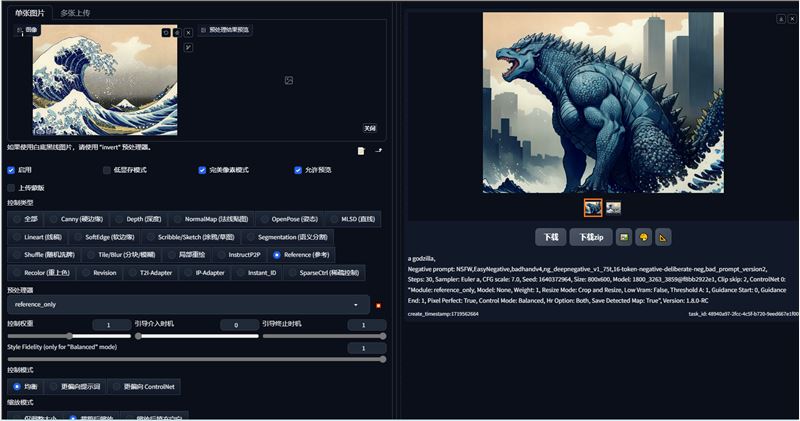Select the Revision control type
This screenshot has height=421, width=800.
click(99, 273)
